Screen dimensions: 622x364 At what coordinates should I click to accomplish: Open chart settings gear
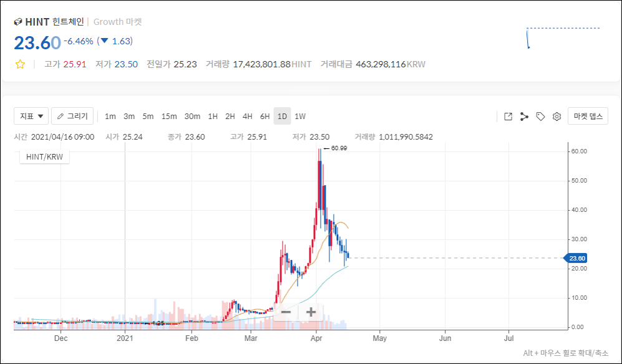click(x=556, y=117)
